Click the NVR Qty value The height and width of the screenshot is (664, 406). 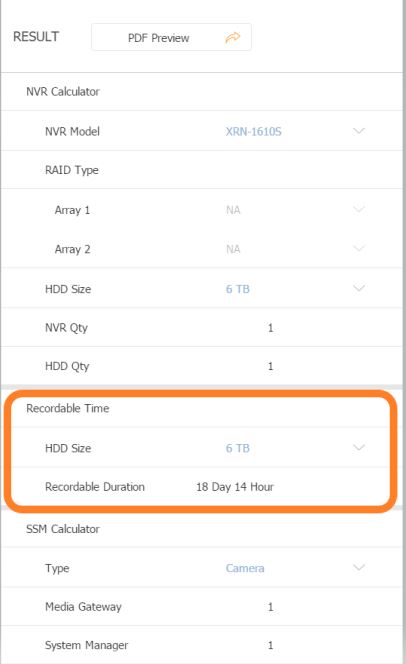pos(271,328)
